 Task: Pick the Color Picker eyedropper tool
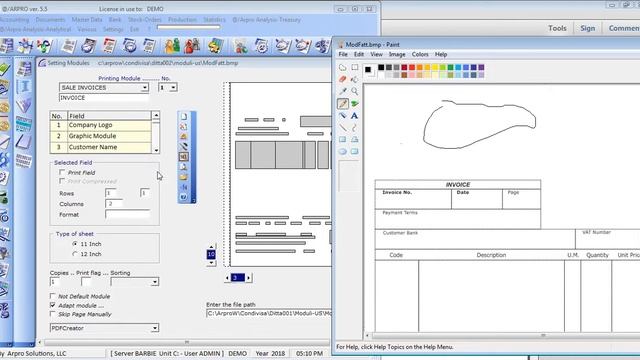coord(342,91)
